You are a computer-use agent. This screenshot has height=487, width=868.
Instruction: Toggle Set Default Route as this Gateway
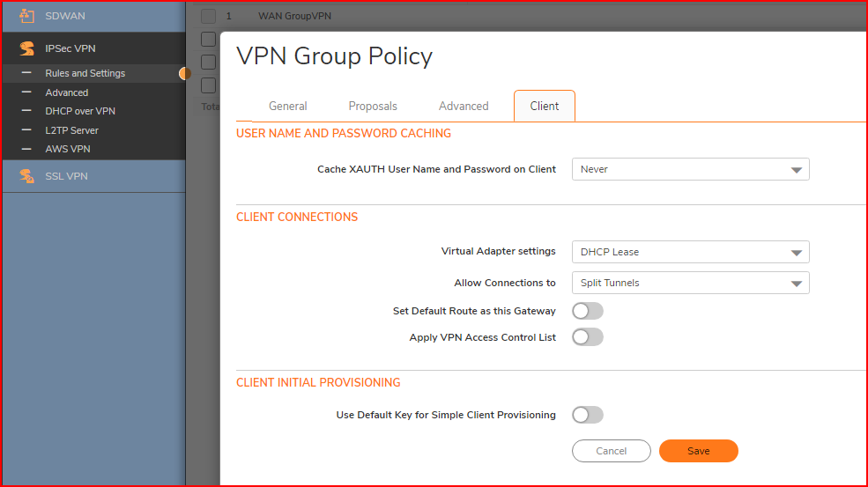pyautogui.click(x=587, y=311)
